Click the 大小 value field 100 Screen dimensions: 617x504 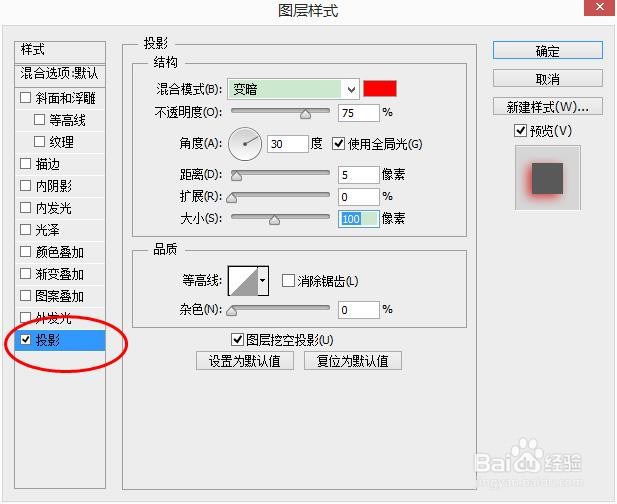point(358,219)
